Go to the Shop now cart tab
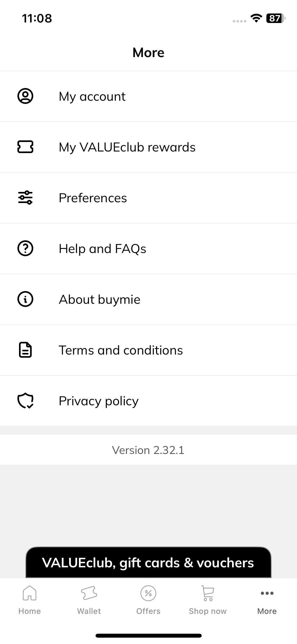Image resolution: width=297 pixels, height=644 pixels. point(208,600)
